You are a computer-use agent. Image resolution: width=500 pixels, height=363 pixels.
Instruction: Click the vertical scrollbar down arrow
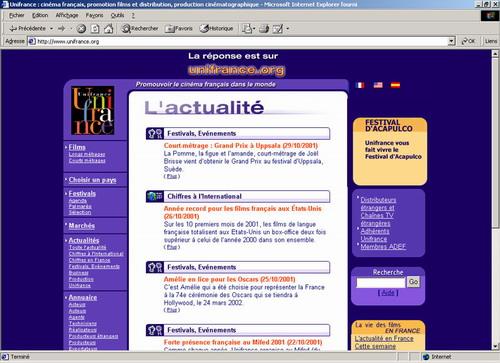click(x=495, y=346)
